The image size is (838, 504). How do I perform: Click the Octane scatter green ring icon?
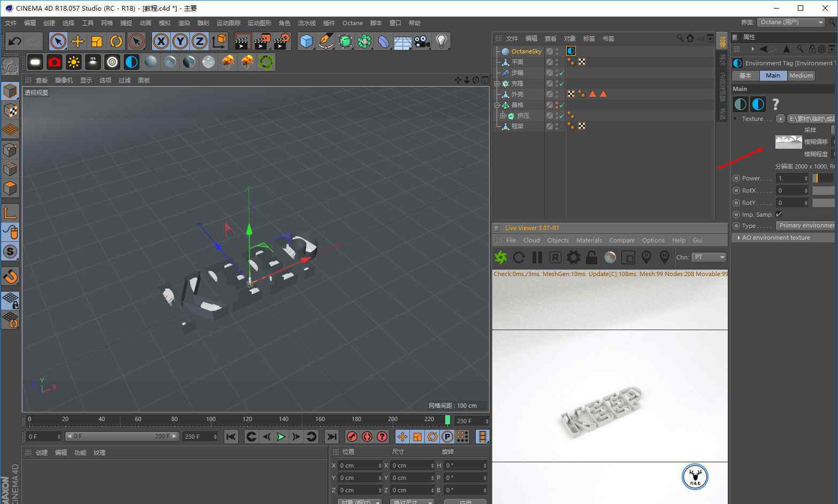[x=266, y=62]
